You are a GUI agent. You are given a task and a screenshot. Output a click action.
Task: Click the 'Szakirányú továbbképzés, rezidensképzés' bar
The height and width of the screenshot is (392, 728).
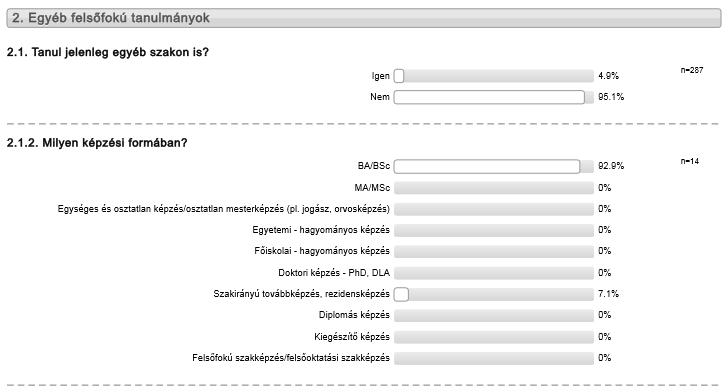[494, 294]
